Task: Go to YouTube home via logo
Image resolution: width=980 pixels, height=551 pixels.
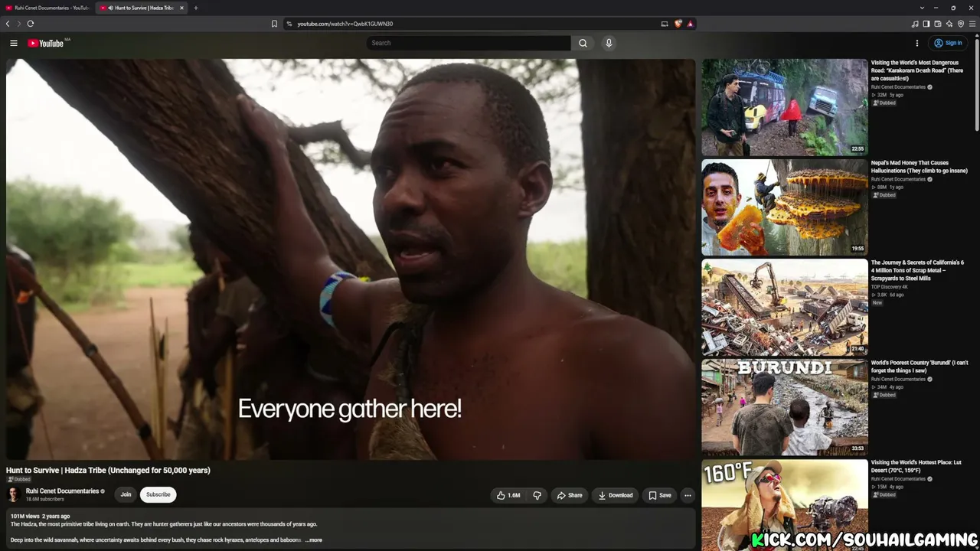Action: click(x=46, y=44)
